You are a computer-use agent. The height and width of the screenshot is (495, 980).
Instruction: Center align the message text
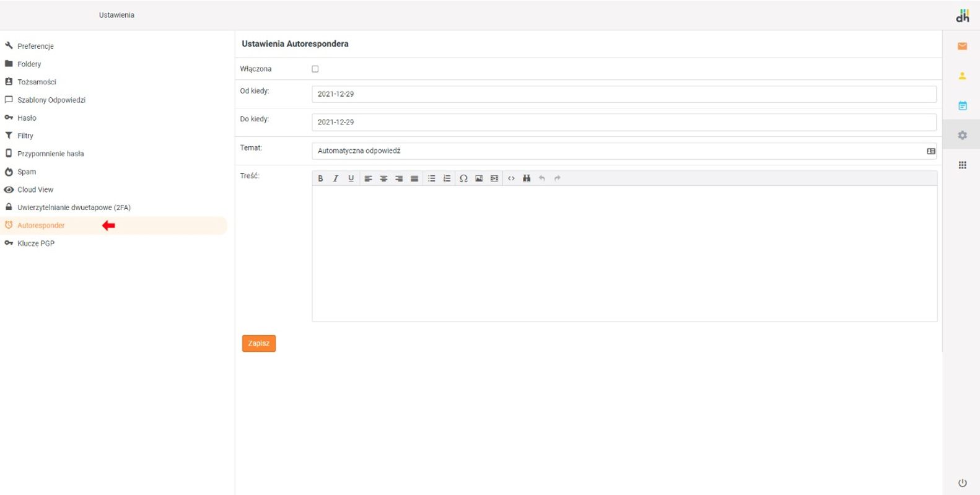(x=383, y=178)
